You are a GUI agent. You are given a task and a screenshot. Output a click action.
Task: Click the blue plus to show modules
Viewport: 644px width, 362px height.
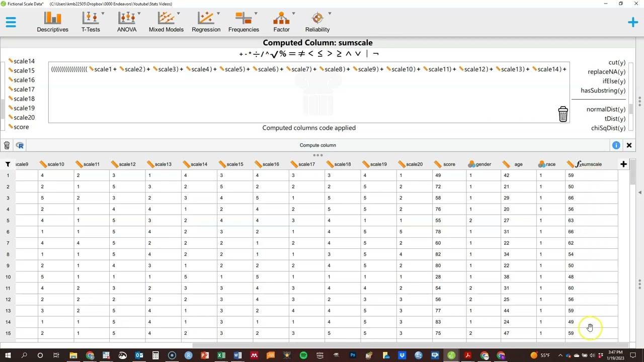[x=633, y=22]
